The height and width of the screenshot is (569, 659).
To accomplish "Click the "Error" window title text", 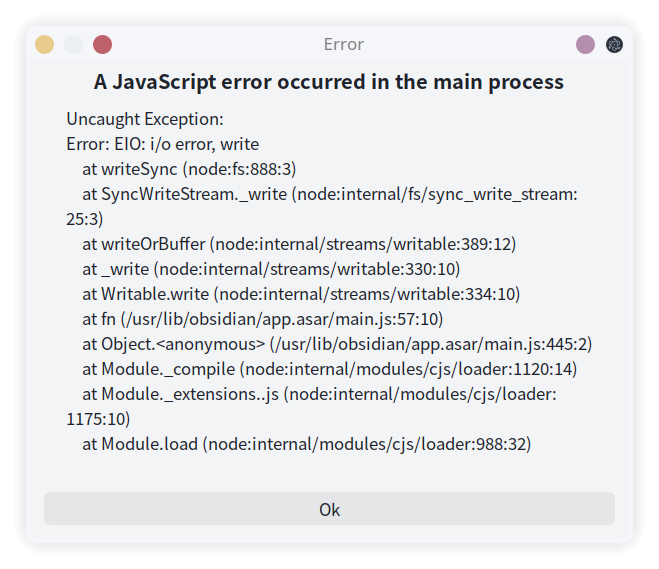I will [x=343, y=44].
